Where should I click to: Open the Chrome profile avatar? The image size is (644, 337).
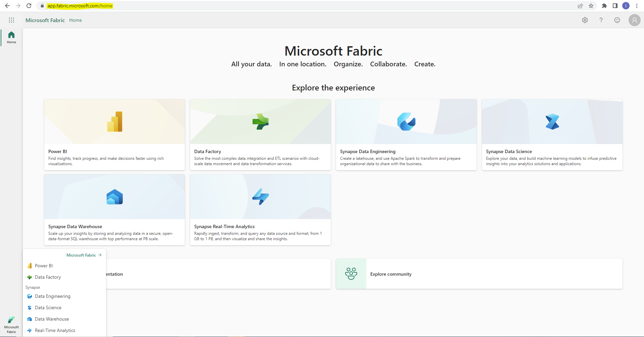click(626, 6)
